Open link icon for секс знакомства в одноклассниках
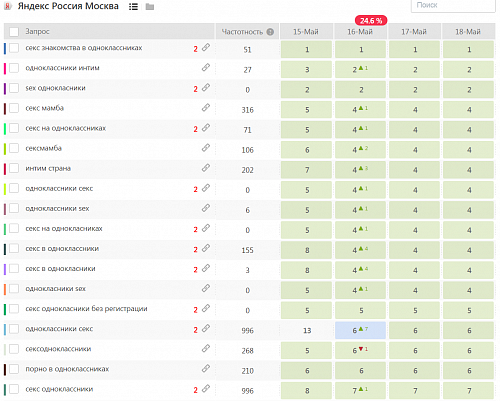Viewport: 500px width, 401px height. coord(206,47)
